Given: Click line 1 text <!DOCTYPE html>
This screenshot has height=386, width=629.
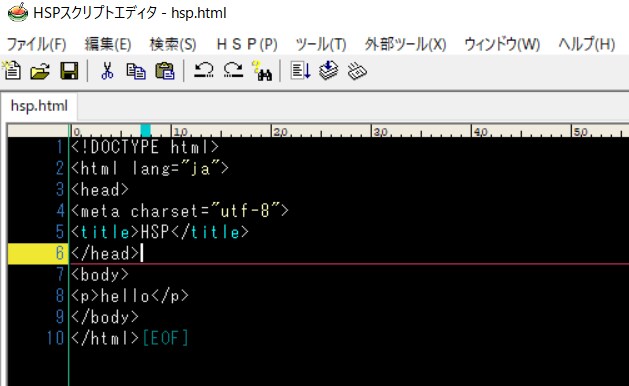Looking at the screenshot, I should pos(145,147).
